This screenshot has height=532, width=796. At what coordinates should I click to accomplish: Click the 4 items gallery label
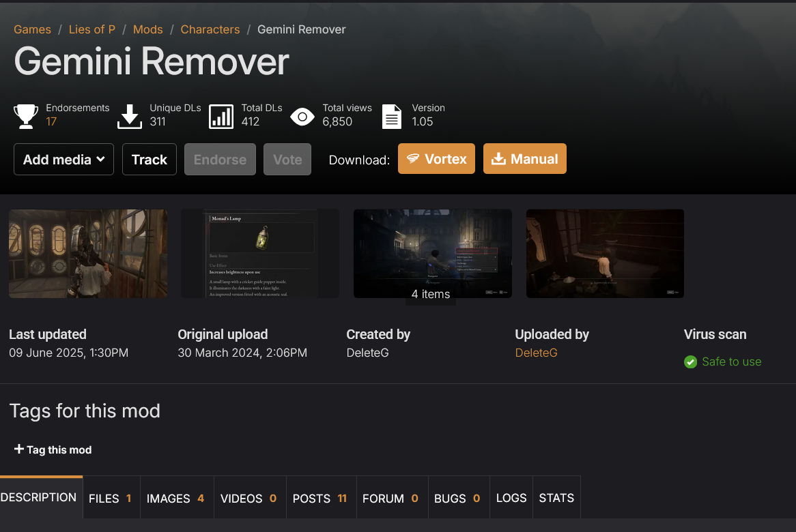tap(431, 294)
